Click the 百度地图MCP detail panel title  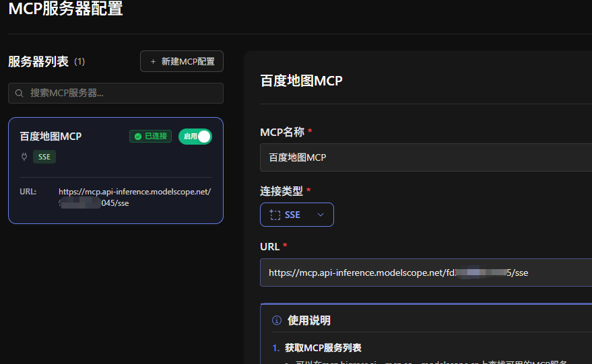(301, 81)
